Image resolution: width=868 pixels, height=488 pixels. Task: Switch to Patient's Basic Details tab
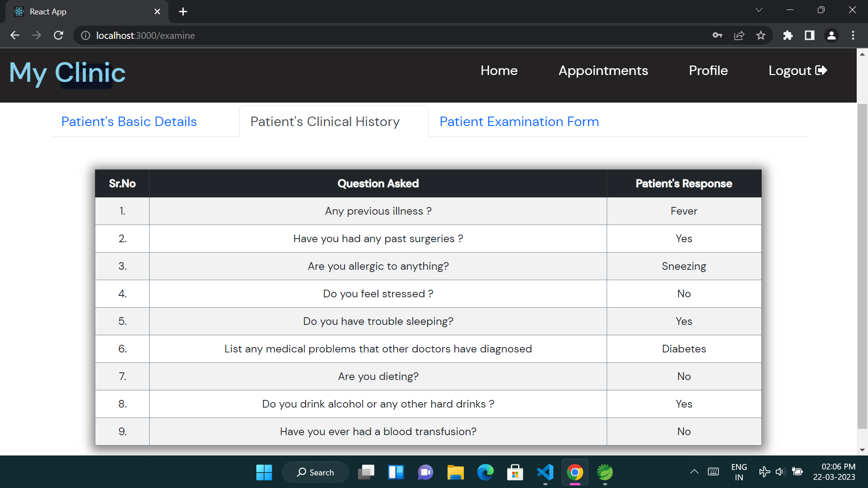[129, 122]
